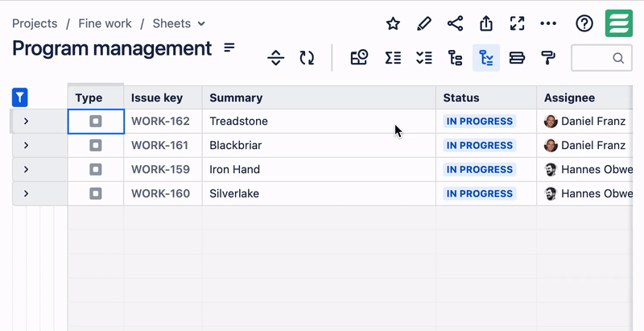The image size is (644, 331).
Task: Click the green app logo icon
Action: pos(618,23)
